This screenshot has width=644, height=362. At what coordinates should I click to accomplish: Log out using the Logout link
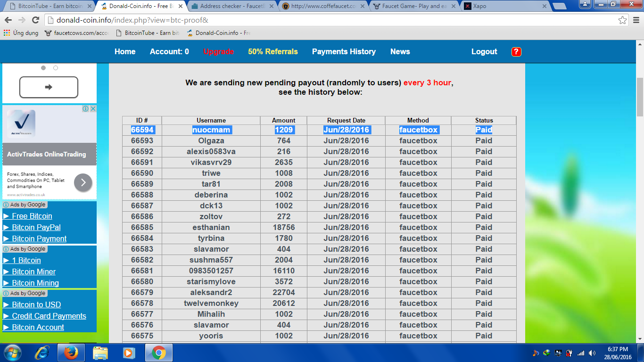click(x=484, y=52)
